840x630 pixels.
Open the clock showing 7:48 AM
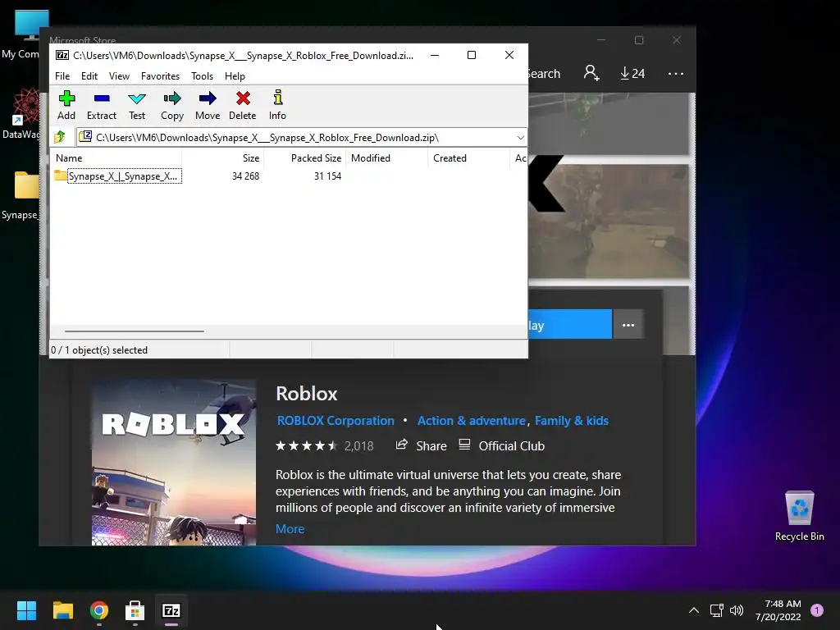coord(778,610)
